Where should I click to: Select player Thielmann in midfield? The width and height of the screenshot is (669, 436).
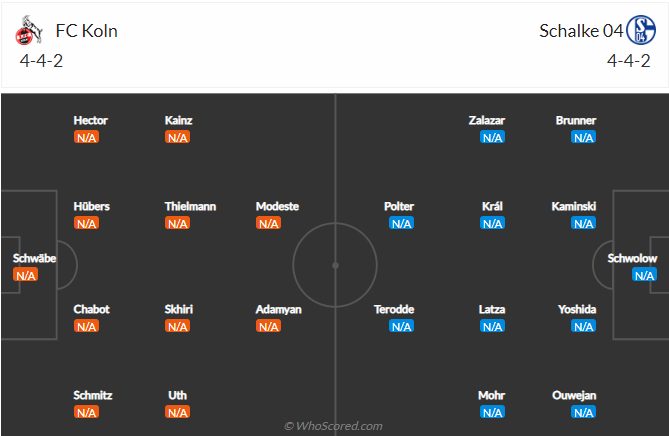[x=190, y=206]
